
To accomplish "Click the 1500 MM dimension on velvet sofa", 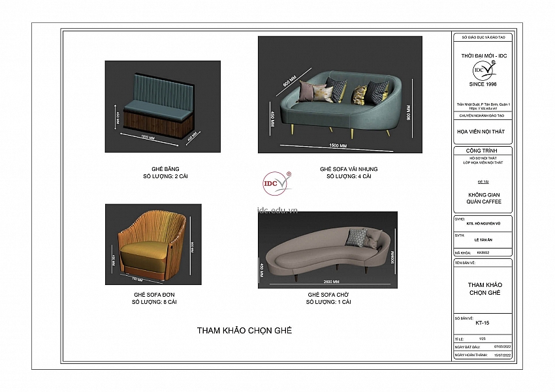I will (337, 145).
